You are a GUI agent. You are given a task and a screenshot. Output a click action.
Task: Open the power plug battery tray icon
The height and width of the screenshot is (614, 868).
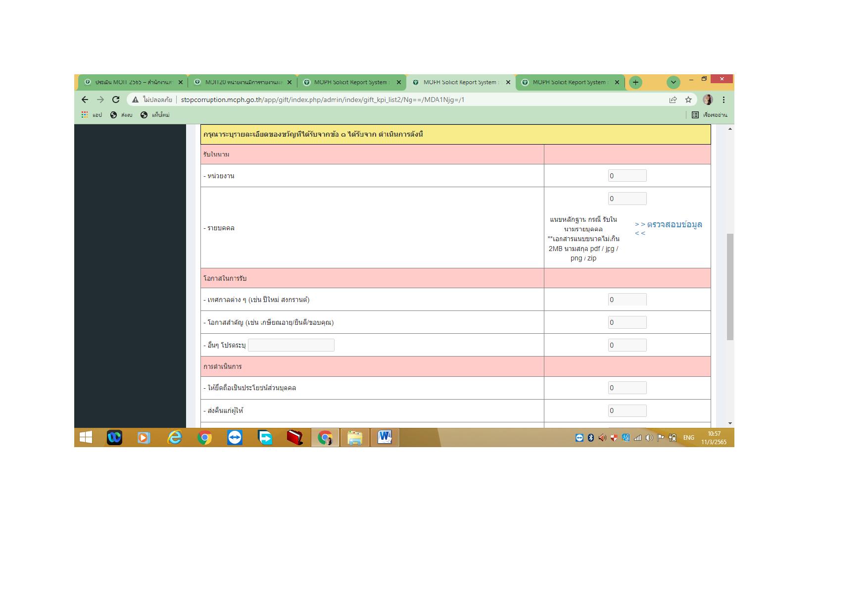(673, 438)
